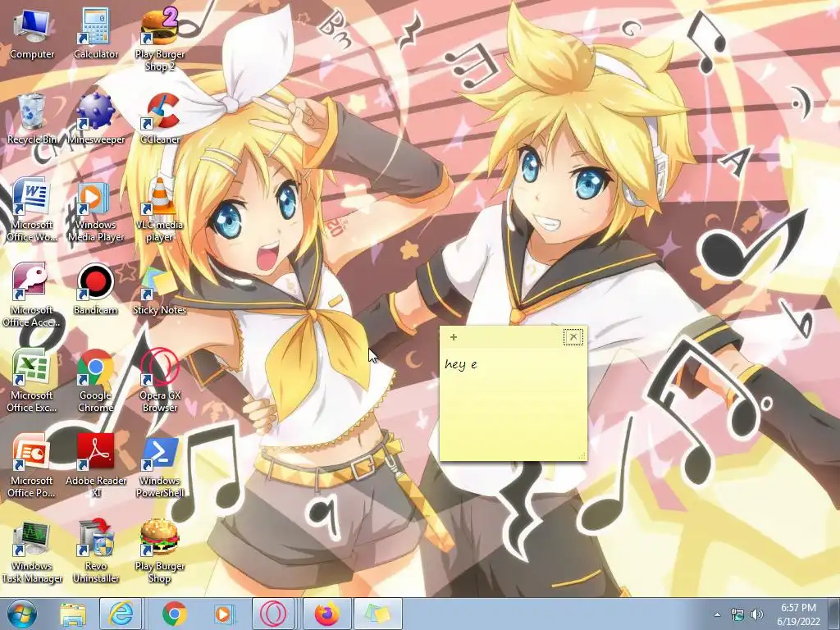Open the Windows Start menu orb
The image size is (840, 630).
pyautogui.click(x=22, y=614)
